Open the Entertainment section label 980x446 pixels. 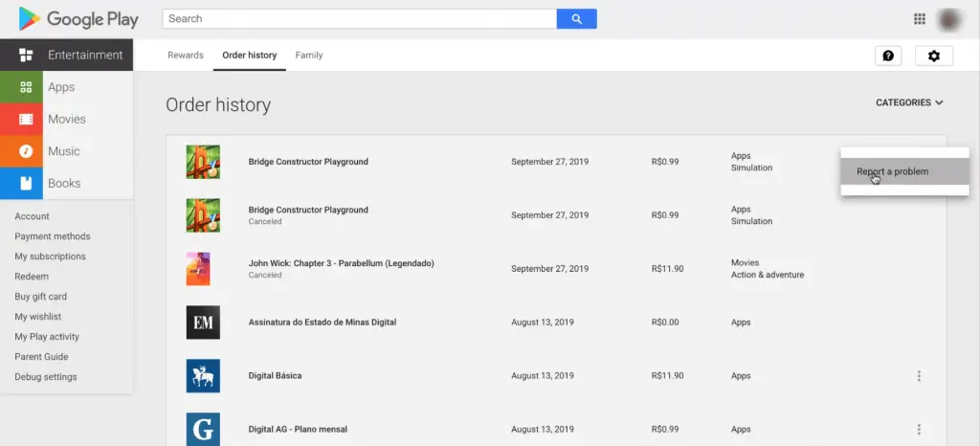[x=85, y=55]
